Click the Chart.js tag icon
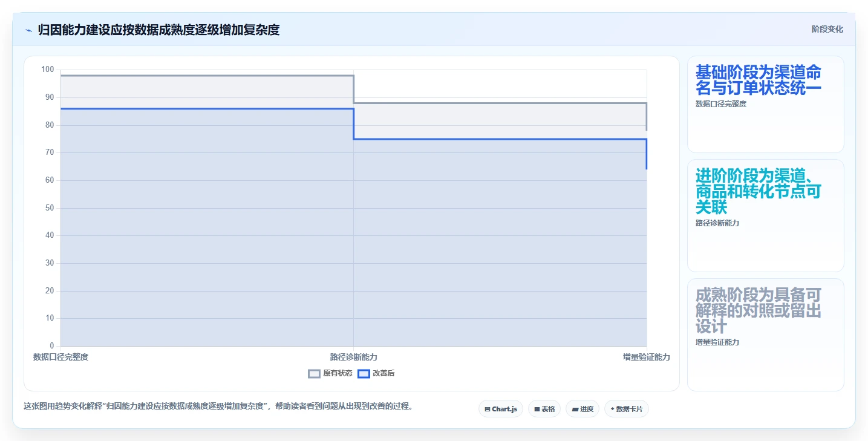Viewport: 868px width, 441px height. point(488,410)
